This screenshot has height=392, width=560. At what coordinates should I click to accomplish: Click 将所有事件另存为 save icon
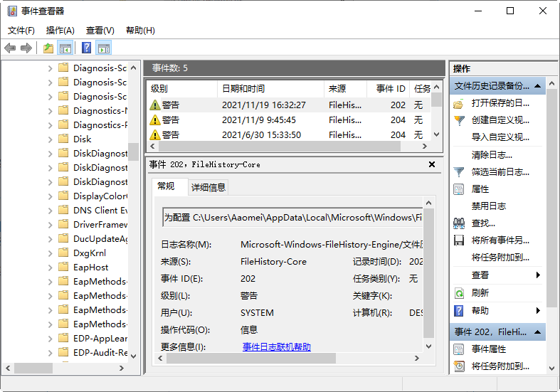click(x=459, y=240)
